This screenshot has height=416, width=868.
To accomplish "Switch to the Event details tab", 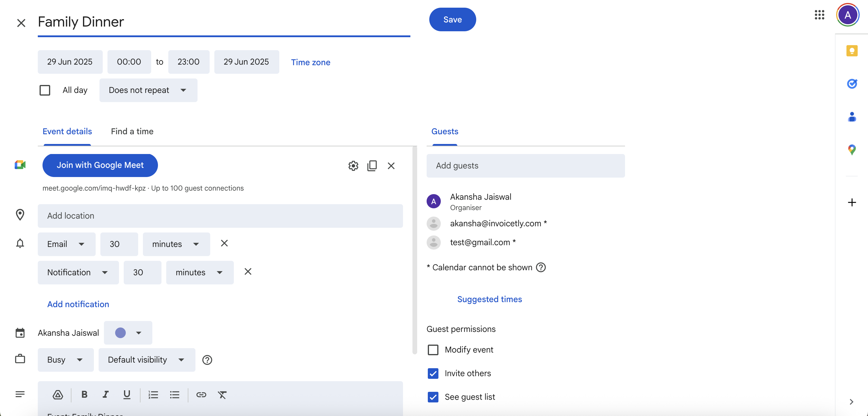I will point(67,131).
